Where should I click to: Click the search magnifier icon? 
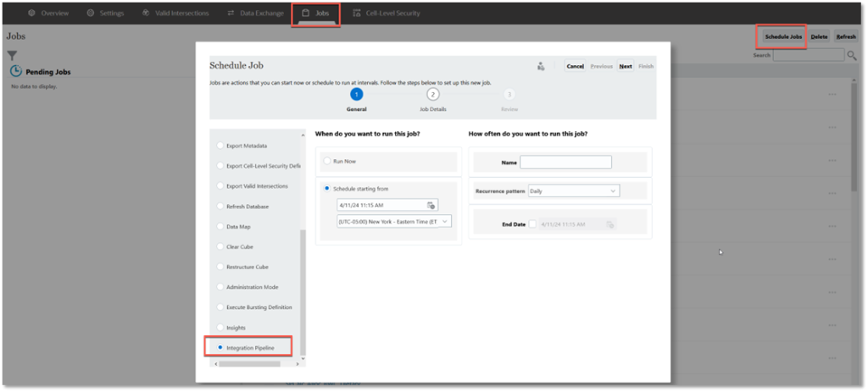click(x=852, y=56)
